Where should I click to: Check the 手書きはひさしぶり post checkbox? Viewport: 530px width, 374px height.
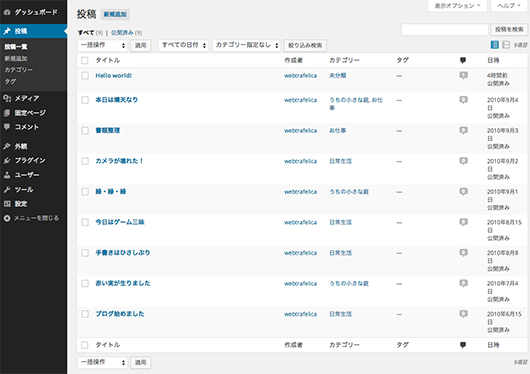85,253
